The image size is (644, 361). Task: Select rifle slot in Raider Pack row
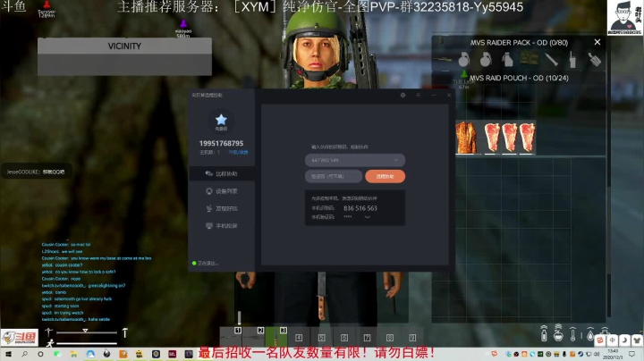(445, 60)
